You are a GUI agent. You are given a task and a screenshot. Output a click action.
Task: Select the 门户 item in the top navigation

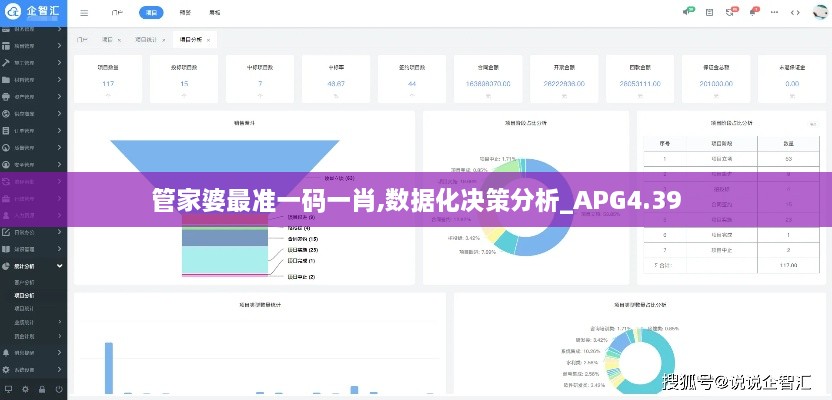coord(117,12)
